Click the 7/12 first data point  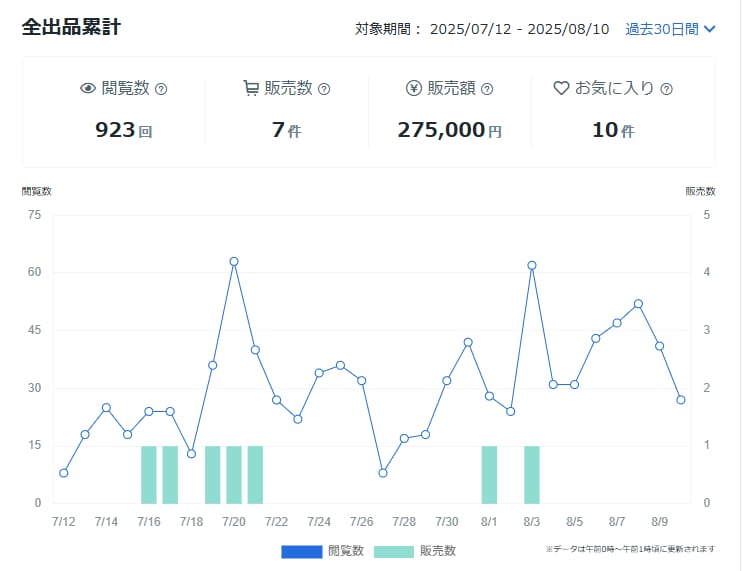[64, 473]
